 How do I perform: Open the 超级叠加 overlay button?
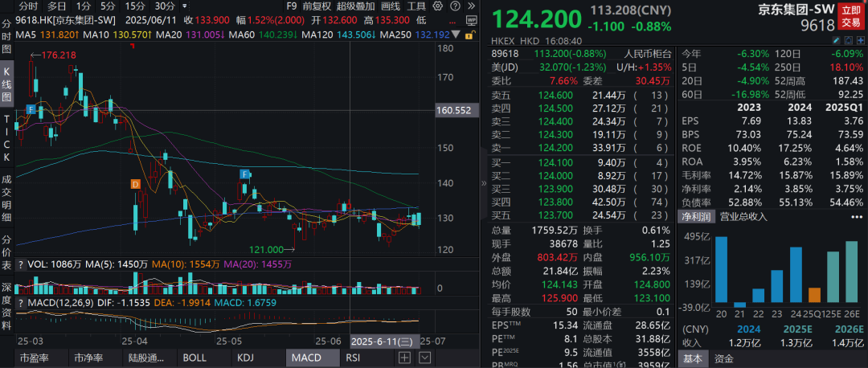point(356,6)
